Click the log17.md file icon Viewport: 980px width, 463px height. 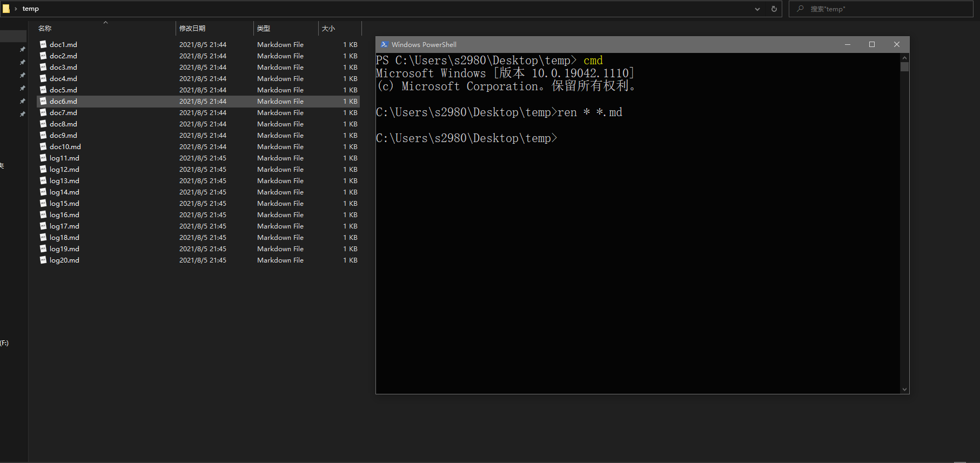point(43,226)
